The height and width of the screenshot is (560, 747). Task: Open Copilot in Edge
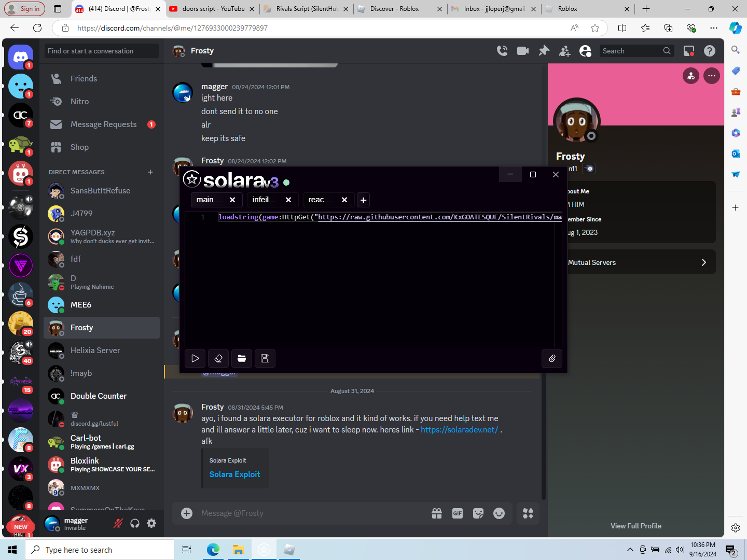[x=736, y=28]
